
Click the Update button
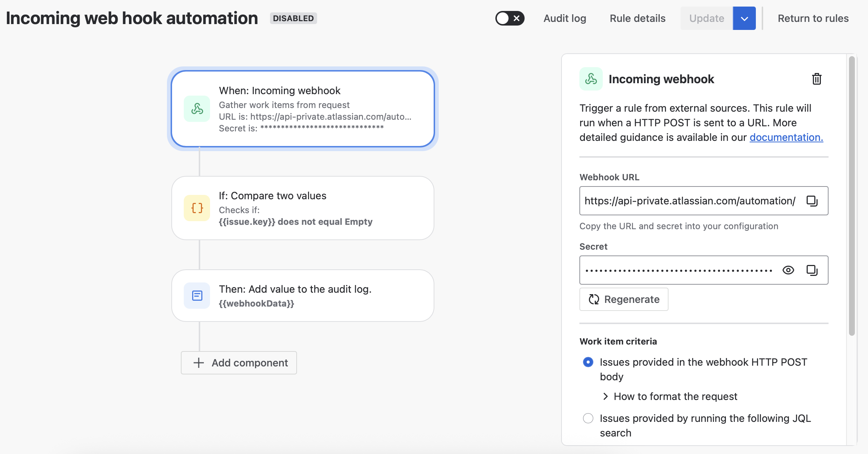707,18
